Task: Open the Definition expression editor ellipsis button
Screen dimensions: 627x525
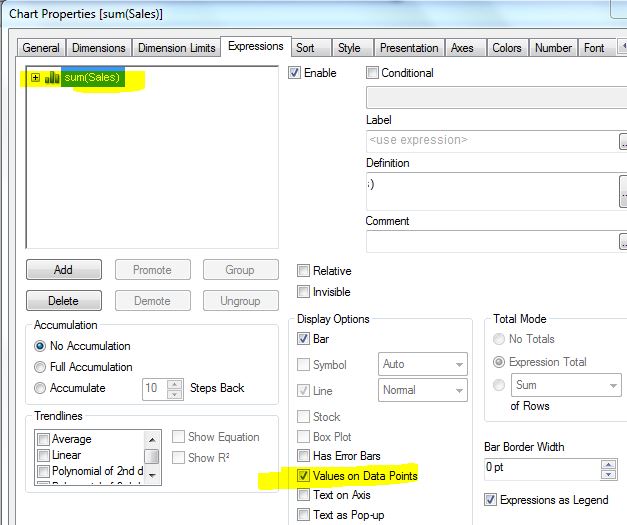Action: [x=623, y=192]
